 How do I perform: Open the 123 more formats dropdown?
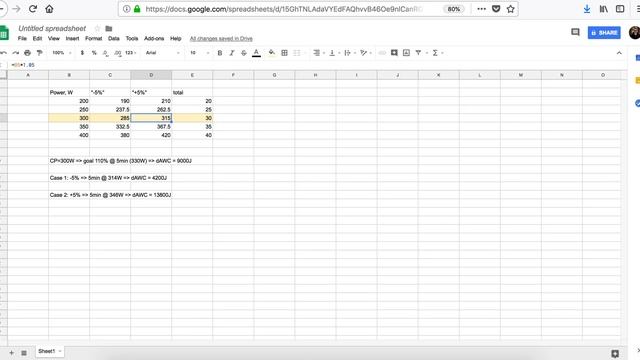[x=131, y=53]
